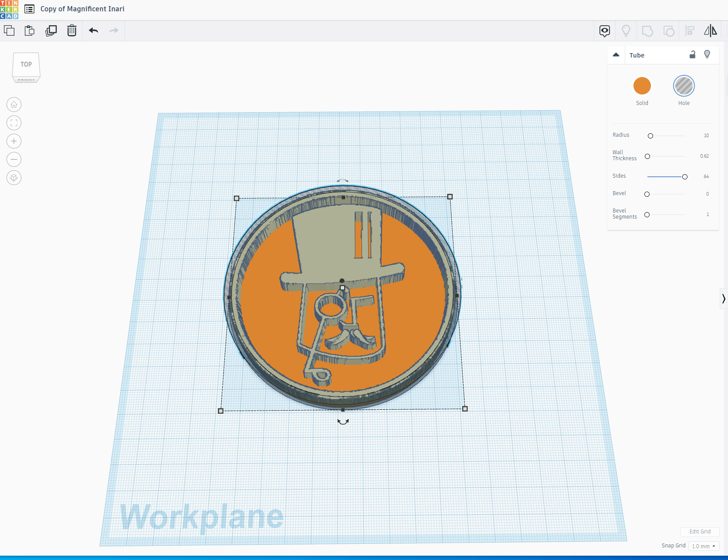Viewport: 728px width, 560px height.
Task: Fit all objects in view
Action: (x=14, y=123)
